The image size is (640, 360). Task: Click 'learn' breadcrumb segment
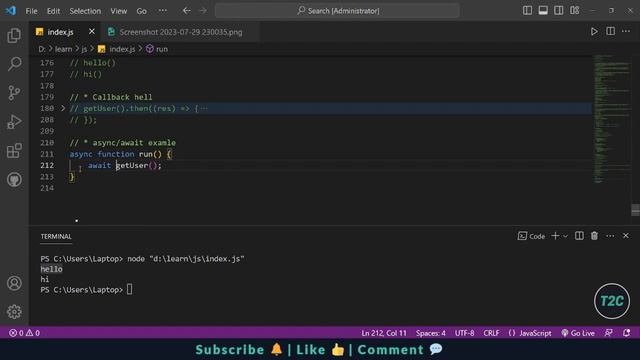coord(63,49)
